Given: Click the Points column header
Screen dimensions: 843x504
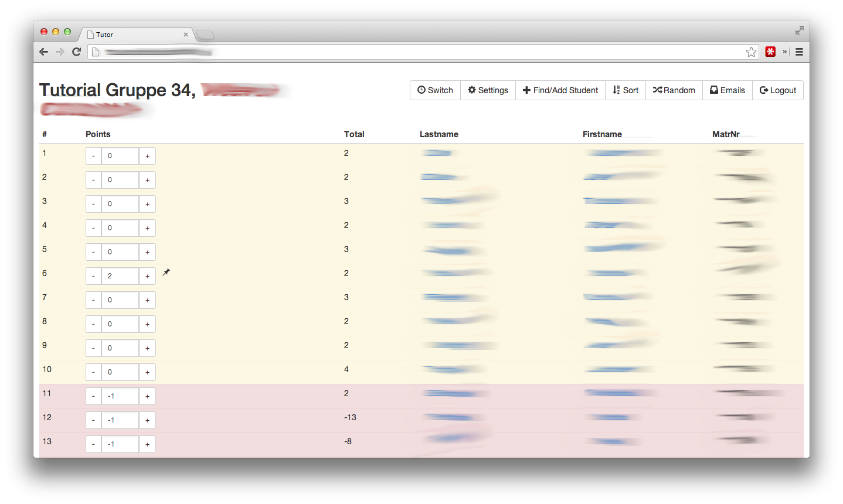Looking at the screenshot, I should (x=98, y=134).
